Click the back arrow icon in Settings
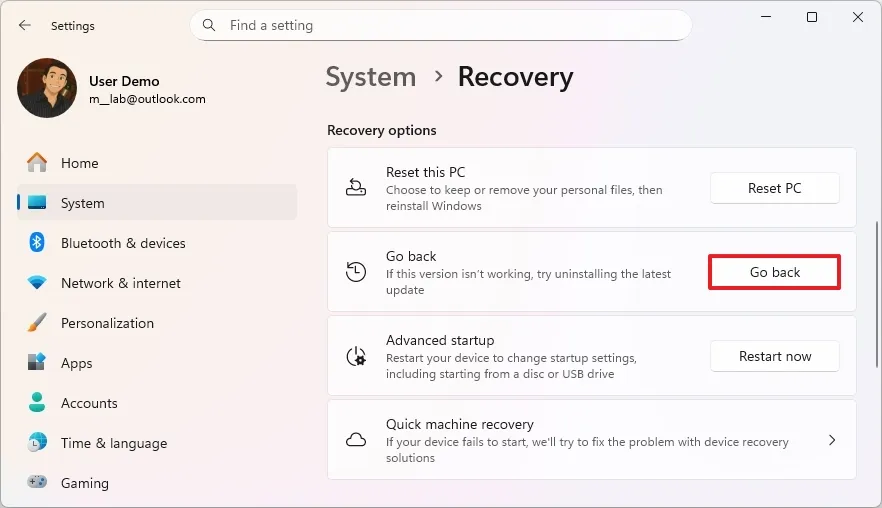 [24, 25]
